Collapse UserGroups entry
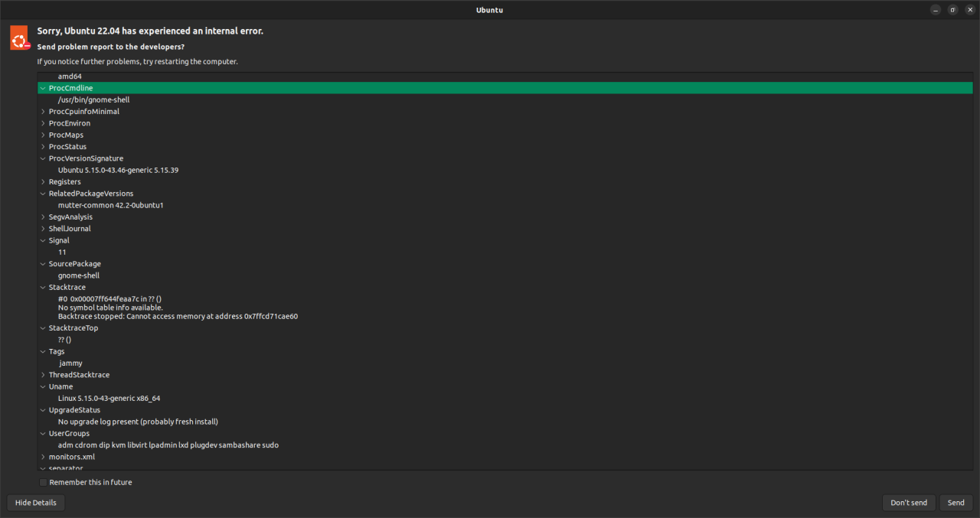The image size is (980, 518). point(43,434)
